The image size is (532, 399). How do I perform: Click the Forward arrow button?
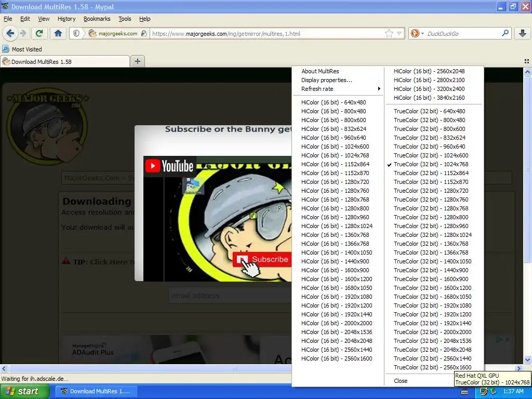click(x=23, y=33)
